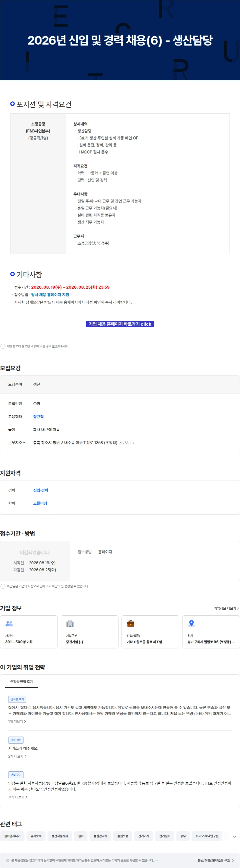Click the 기타 비알코올 음료 제조업 card

click(x=150, y=632)
